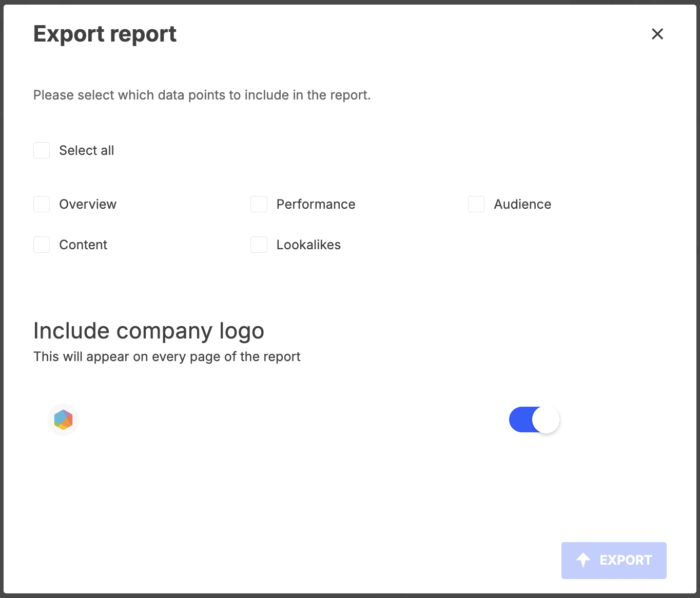Turn off the company logo toggle

point(534,420)
